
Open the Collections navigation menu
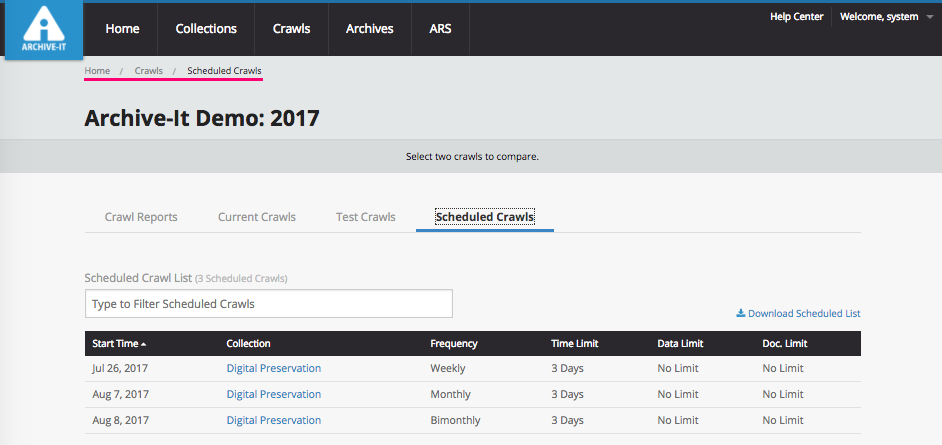pos(206,29)
